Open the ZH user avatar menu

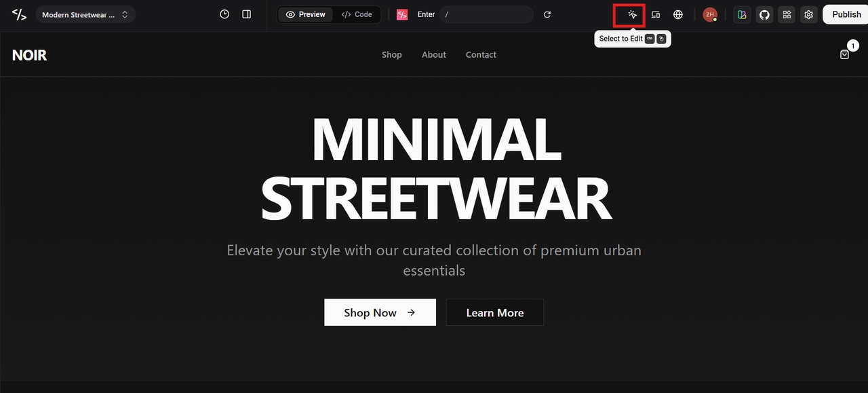pyautogui.click(x=710, y=14)
